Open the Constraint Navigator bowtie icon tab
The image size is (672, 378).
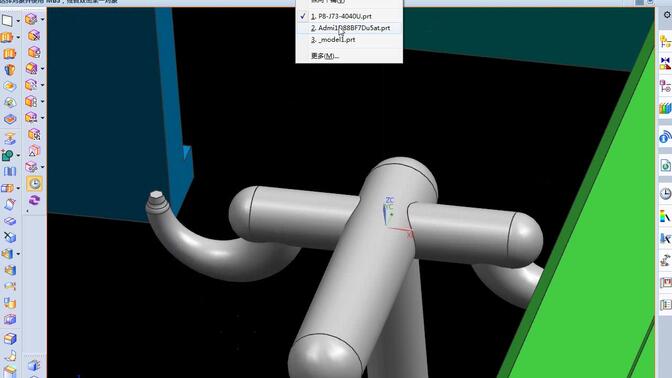[665, 63]
